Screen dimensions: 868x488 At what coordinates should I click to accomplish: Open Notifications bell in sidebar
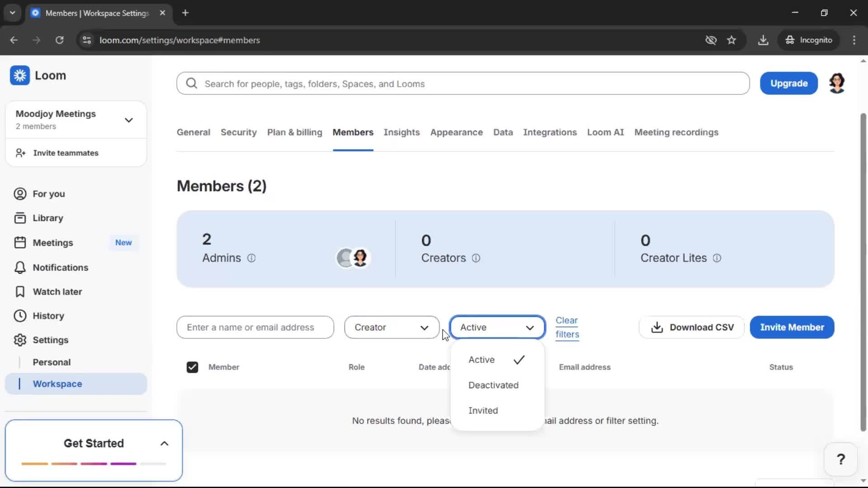20,267
